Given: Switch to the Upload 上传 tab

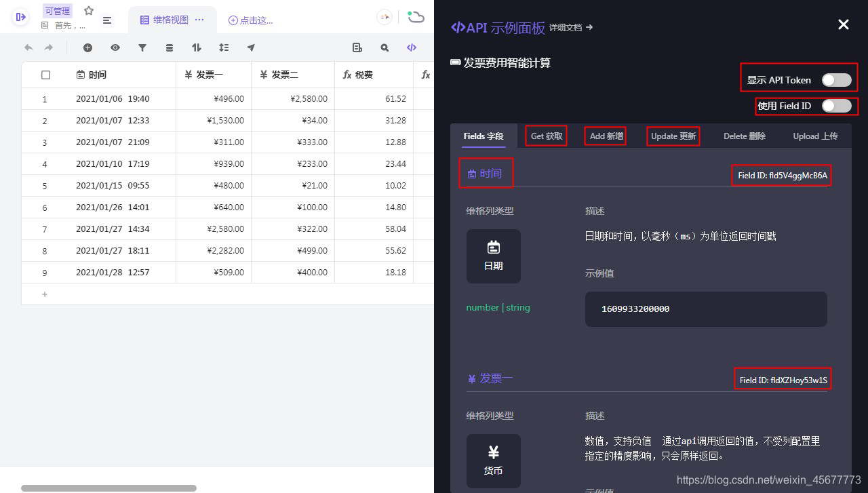Looking at the screenshot, I should tap(815, 136).
